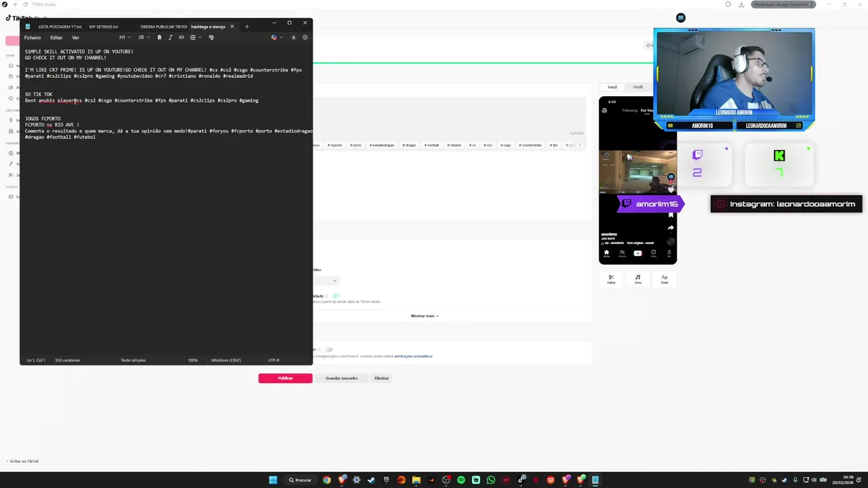Open the table insert dropdown in Notepad
The height and width of the screenshot is (488, 868).
tap(195, 37)
